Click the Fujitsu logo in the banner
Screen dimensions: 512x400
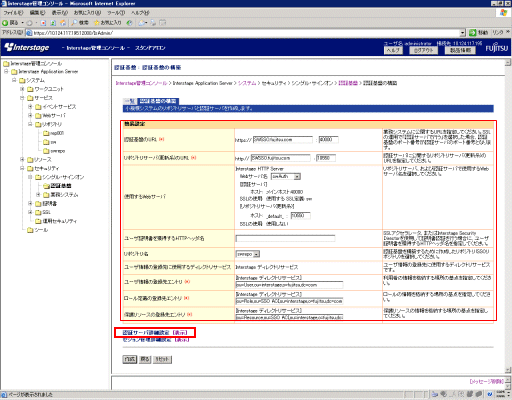(497, 48)
